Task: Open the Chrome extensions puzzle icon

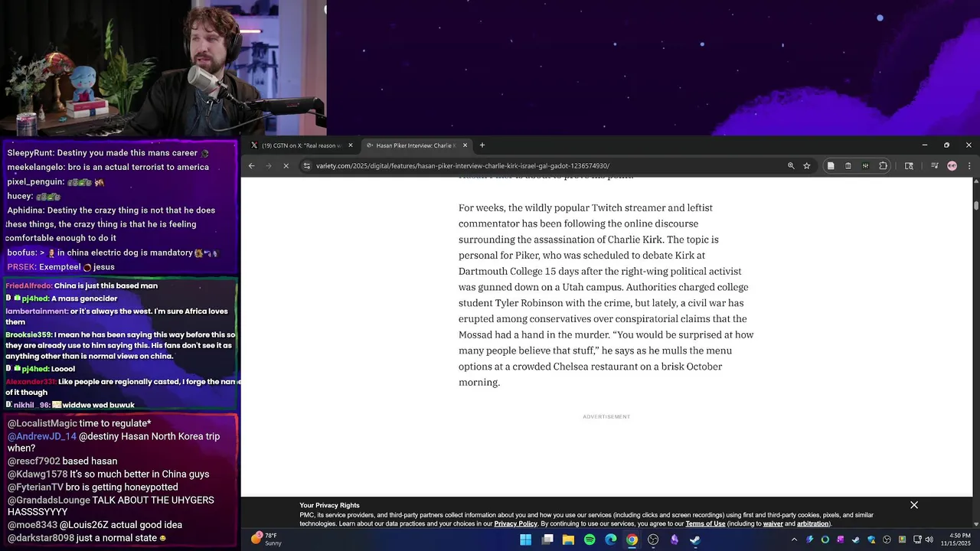Action: click(x=883, y=165)
